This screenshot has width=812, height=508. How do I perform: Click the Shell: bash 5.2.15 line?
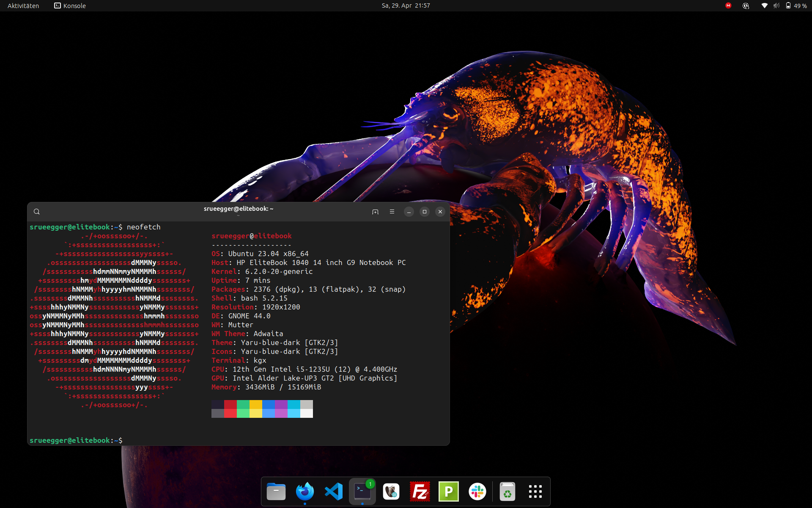click(250, 298)
